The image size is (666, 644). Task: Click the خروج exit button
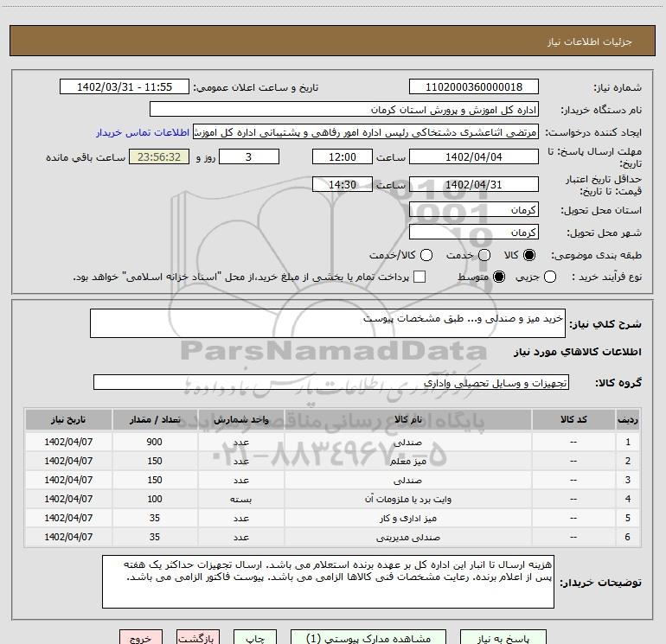click(141, 638)
